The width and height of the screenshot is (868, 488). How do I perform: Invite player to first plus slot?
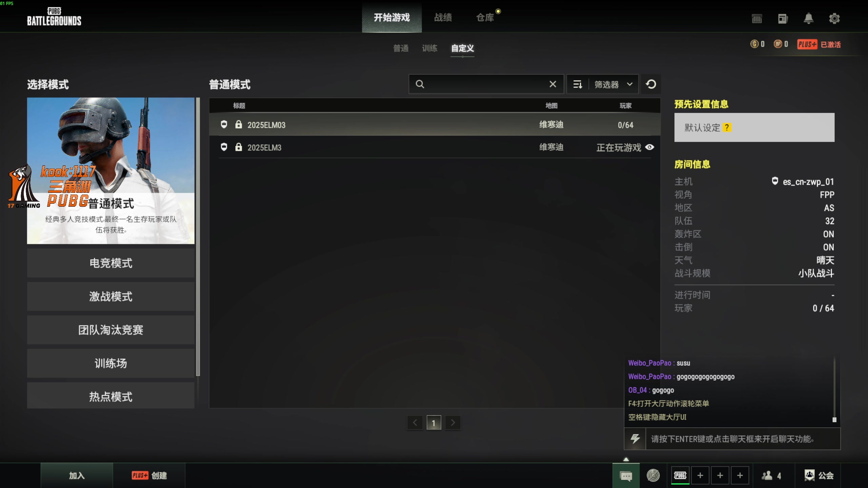pyautogui.click(x=700, y=475)
